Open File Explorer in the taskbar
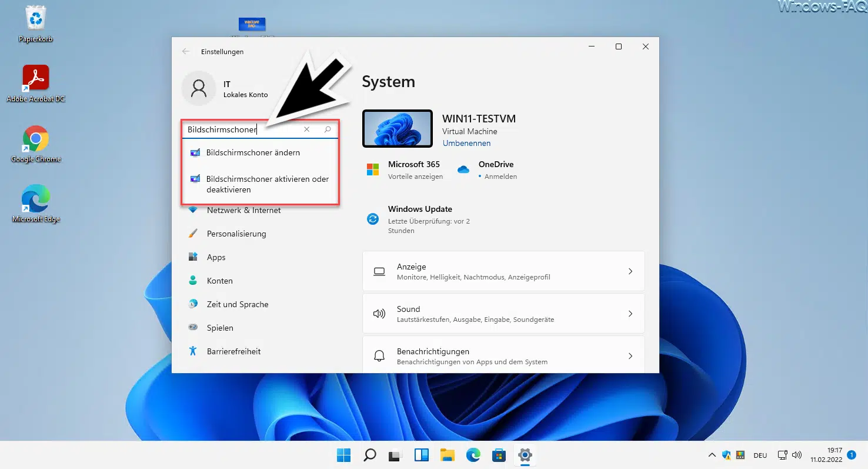The width and height of the screenshot is (868, 469). (x=448, y=455)
